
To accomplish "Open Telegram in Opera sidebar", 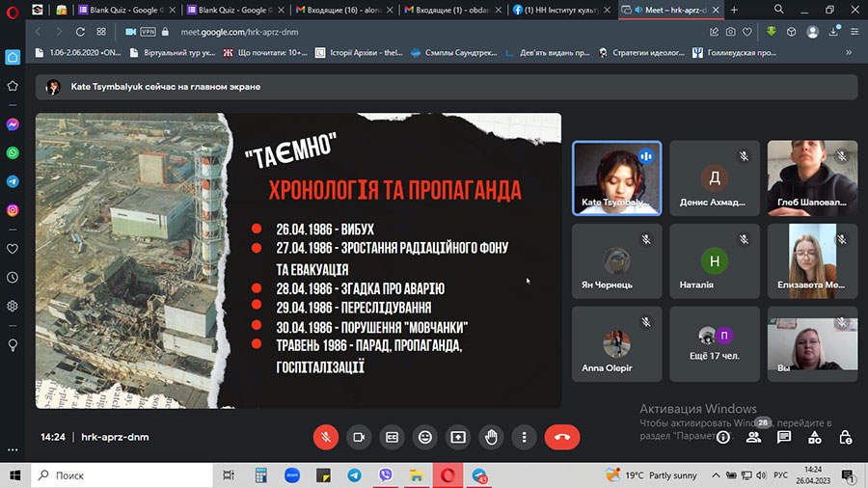I will click(x=13, y=181).
